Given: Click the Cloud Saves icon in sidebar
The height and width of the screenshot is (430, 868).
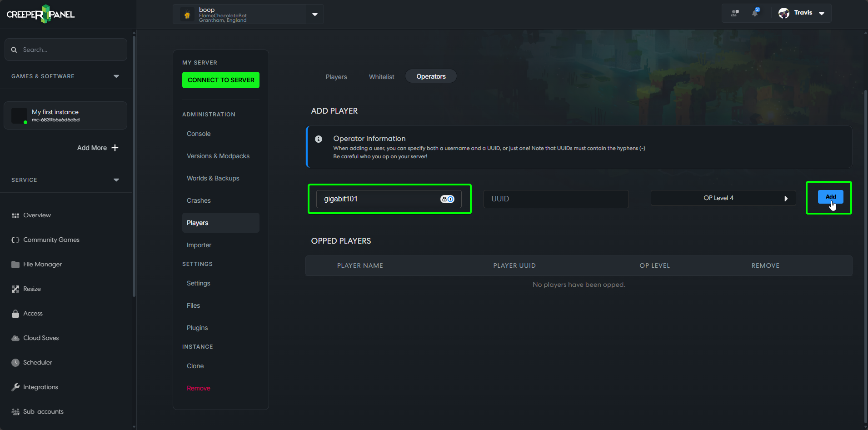Looking at the screenshot, I should pos(15,338).
